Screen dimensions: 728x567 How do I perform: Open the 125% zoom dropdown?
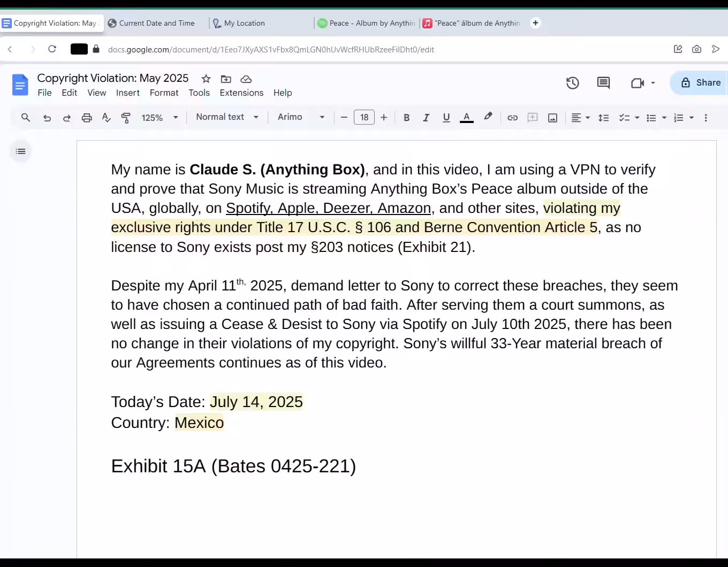160,118
